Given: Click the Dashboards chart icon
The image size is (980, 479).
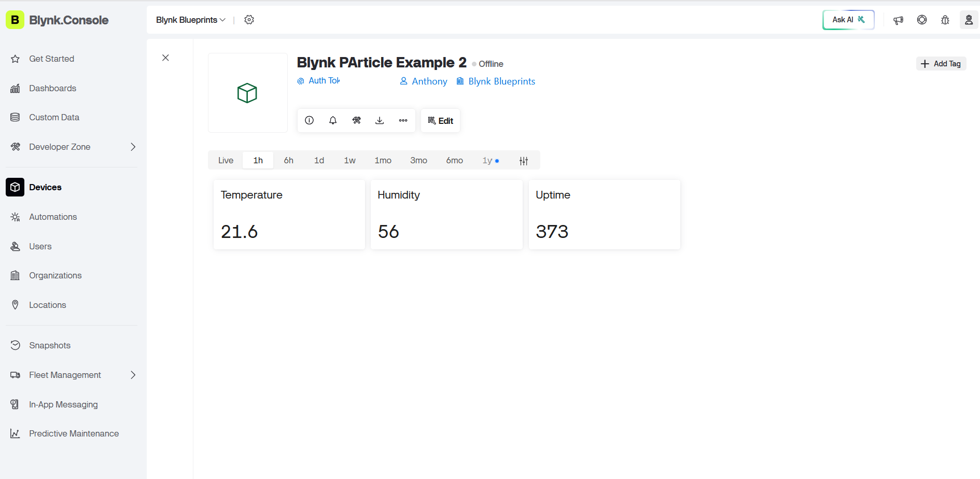Looking at the screenshot, I should (15, 88).
